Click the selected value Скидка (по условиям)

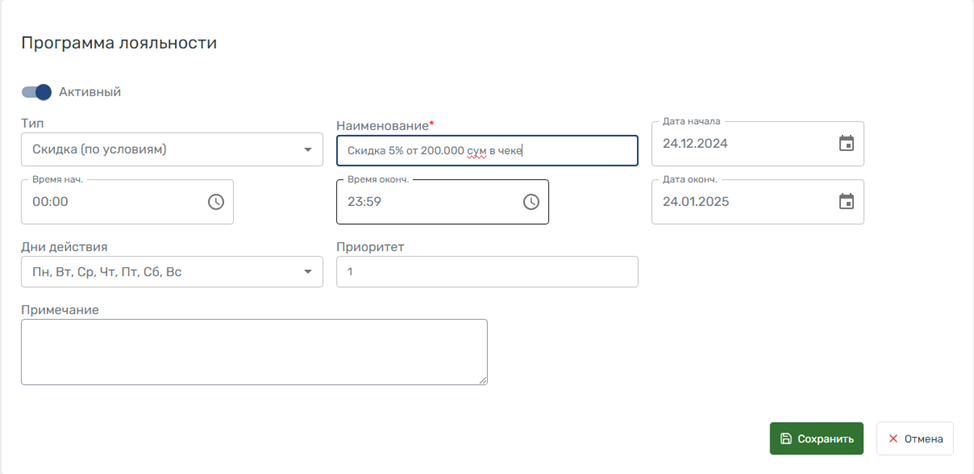(x=100, y=150)
